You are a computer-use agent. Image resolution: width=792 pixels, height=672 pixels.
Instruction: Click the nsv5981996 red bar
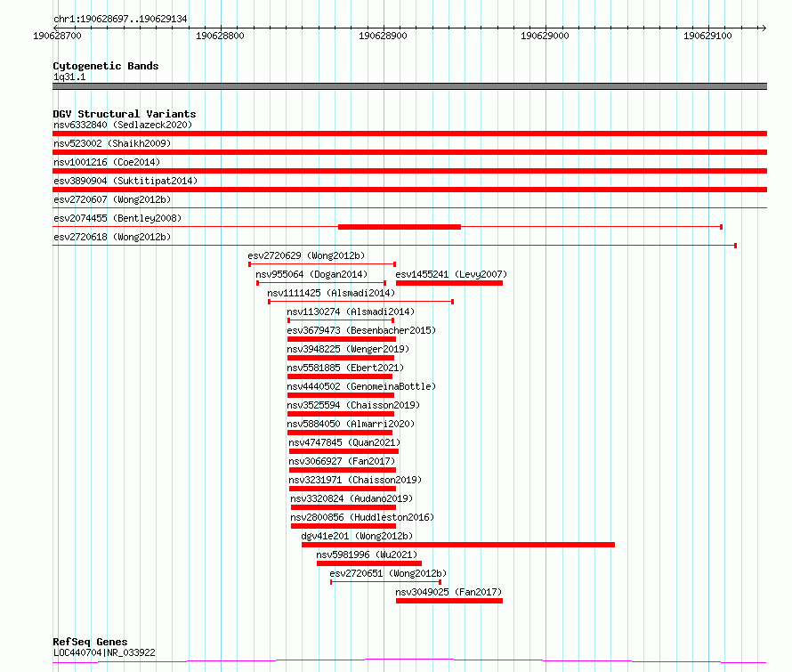[x=369, y=563]
